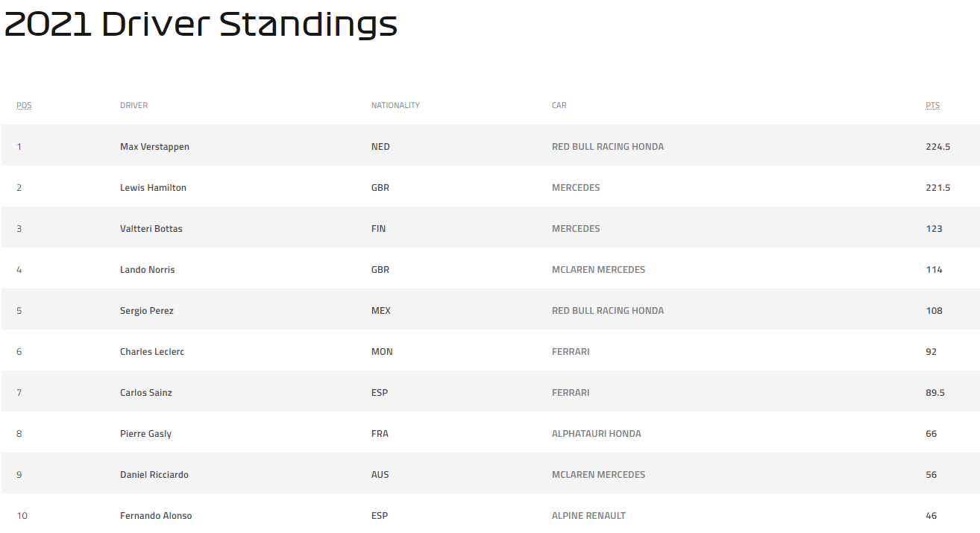Viewport: 980px width, 533px height.
Task: Open Fernando Alonso driver link
Action: [x=156, y=516]
